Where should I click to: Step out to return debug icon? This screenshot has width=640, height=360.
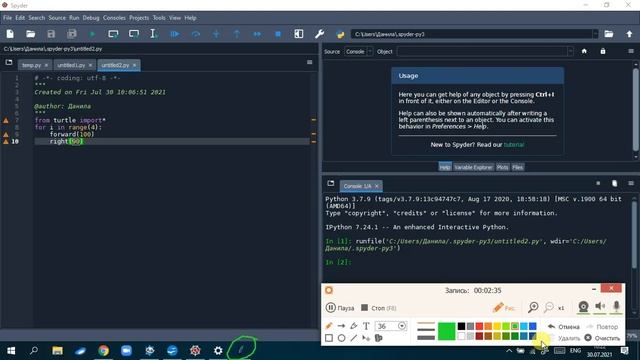pos(237,34)
